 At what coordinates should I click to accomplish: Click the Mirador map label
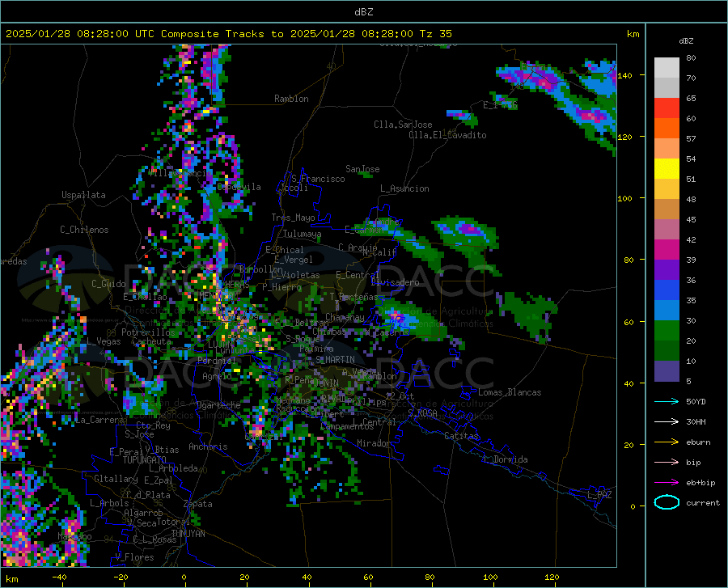(373, 444)
